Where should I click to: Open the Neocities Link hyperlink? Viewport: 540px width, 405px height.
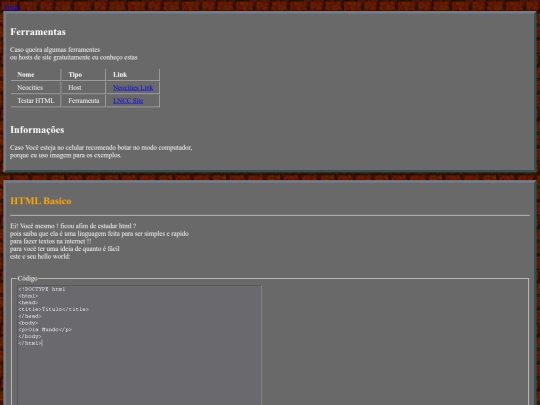[x=133, y=87]
